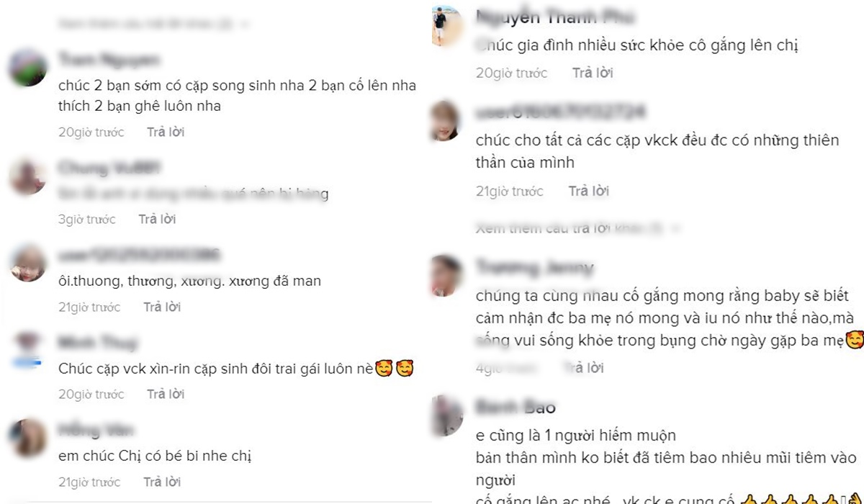Reply to the 'cặp song sinh' comment
This screenshot has height=504, width=864.
point(166,132)
